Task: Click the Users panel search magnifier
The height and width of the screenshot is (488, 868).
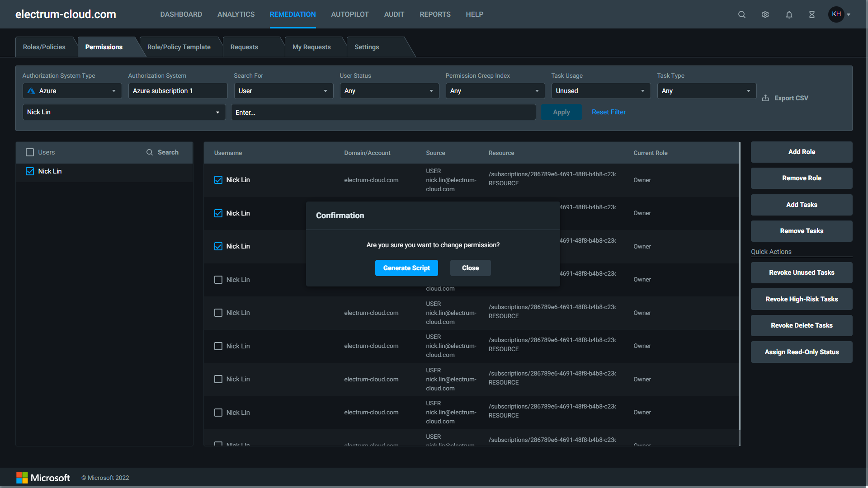Action: (150, 152)
